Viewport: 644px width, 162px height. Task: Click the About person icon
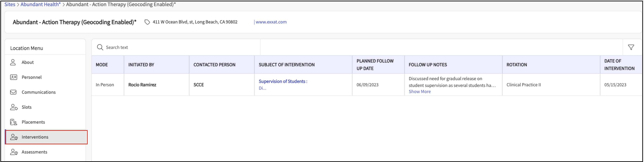tap(13, 62)
